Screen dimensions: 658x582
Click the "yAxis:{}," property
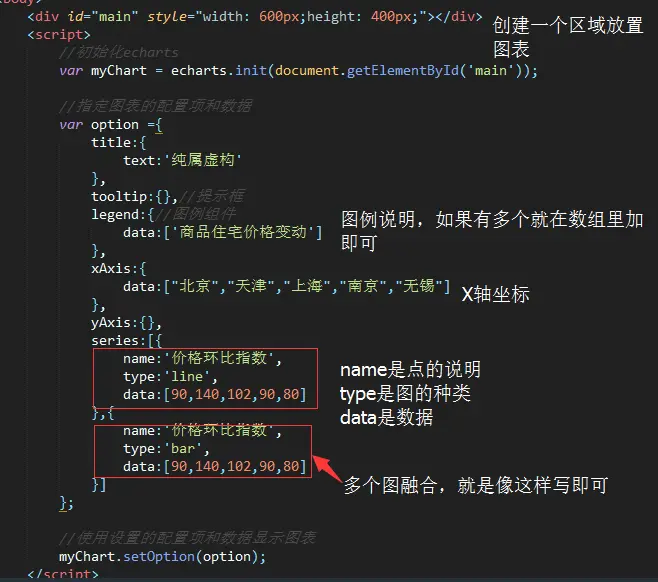126,323
